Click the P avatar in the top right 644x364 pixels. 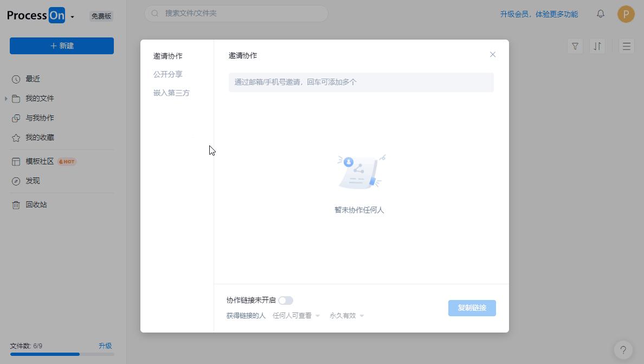tap(626, 14)
